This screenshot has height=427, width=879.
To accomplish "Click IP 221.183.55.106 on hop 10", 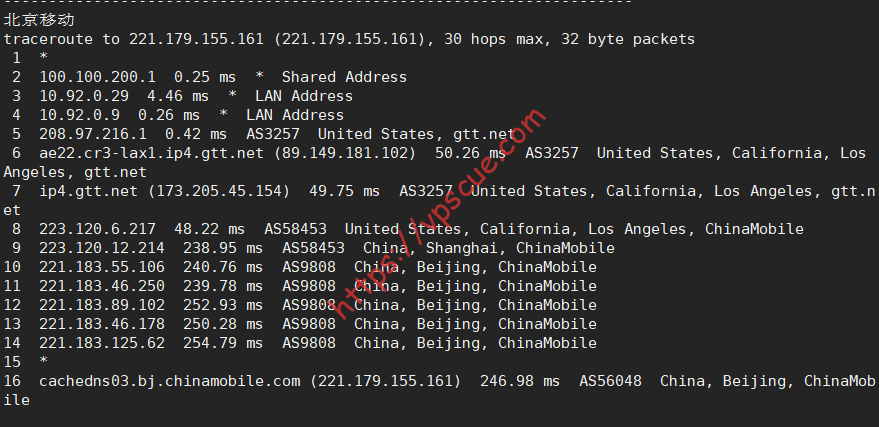I will pos(102,267).
